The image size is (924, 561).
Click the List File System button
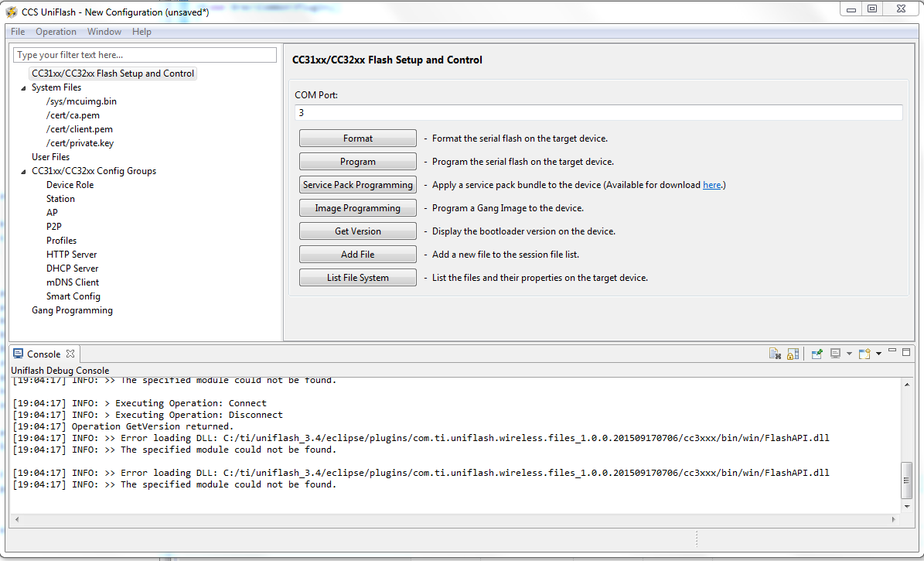pos(358,278)
